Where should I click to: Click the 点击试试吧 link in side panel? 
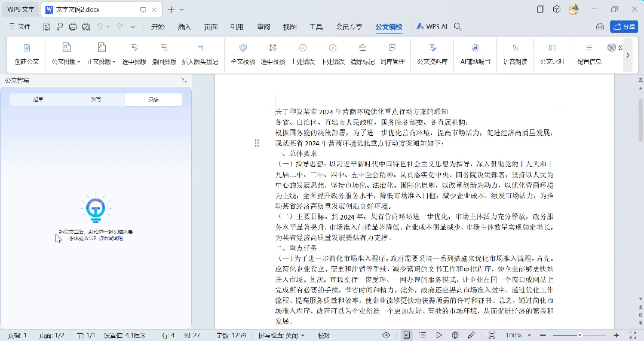[x=111, y=238]
